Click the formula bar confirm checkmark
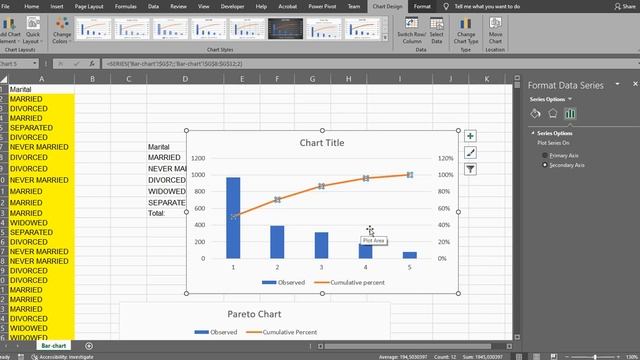This screenshot has height=360, width=640. tap(76, 64)
